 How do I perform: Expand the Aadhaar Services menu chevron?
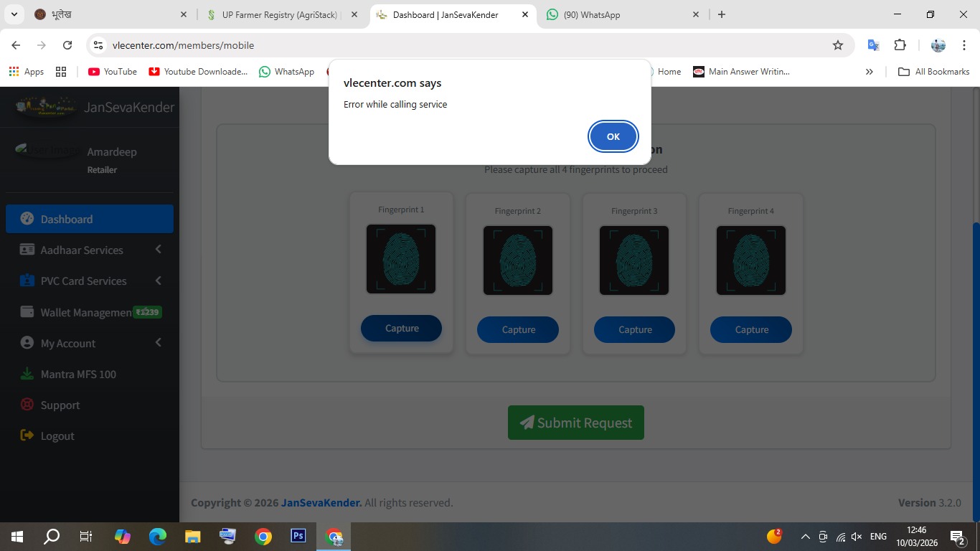click(x=158, y=250)
